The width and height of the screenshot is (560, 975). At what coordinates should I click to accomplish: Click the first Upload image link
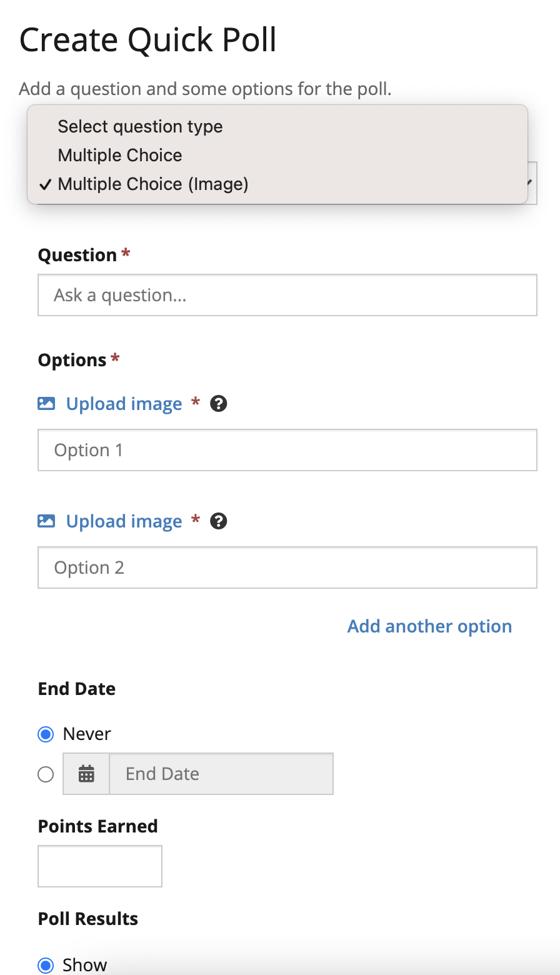click(124, 404)
